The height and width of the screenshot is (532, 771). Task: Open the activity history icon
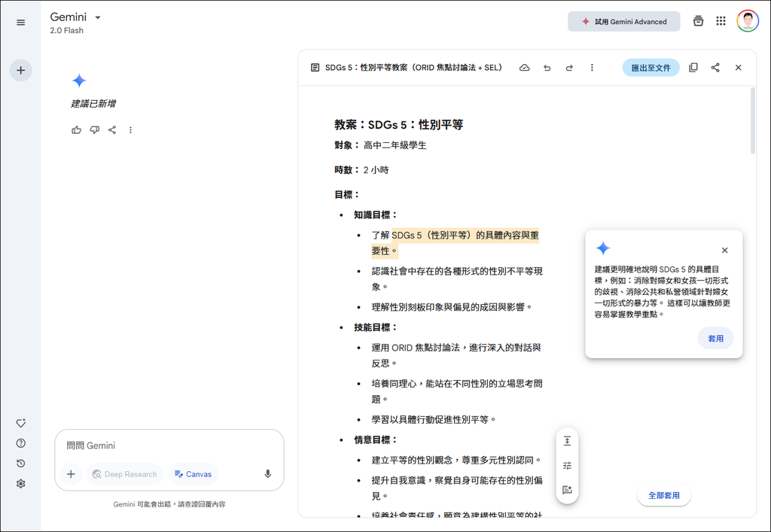click(20, 464)
